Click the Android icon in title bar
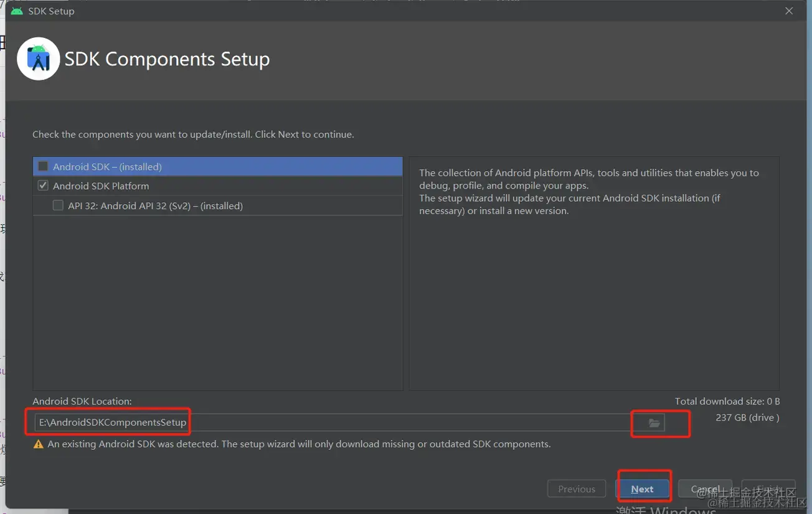 (x=17, y=11)
